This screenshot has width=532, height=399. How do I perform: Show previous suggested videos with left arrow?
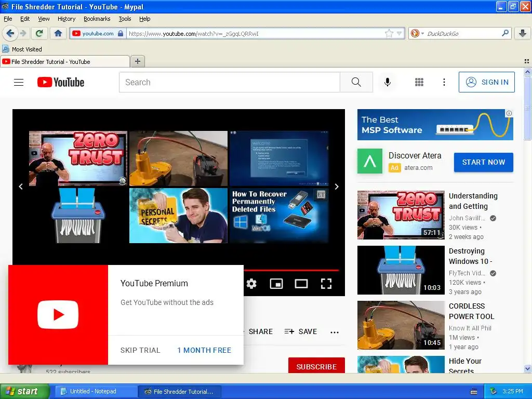pos(21,187)
